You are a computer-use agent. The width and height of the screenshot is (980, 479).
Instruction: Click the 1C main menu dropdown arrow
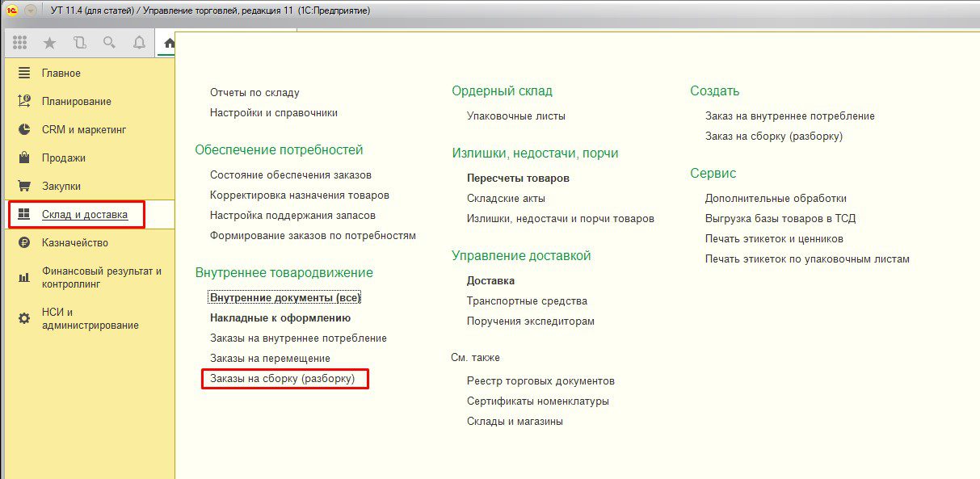[31, 11]
